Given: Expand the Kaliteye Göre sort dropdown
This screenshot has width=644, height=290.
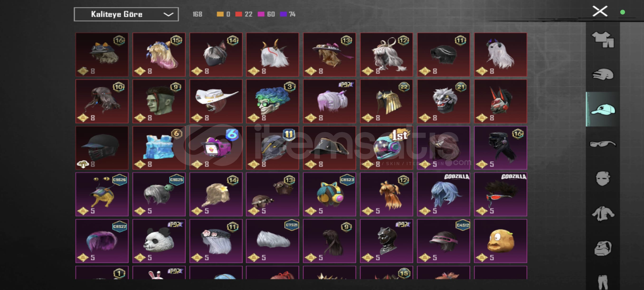Looking at the screenshot, I should click(126, 14).
